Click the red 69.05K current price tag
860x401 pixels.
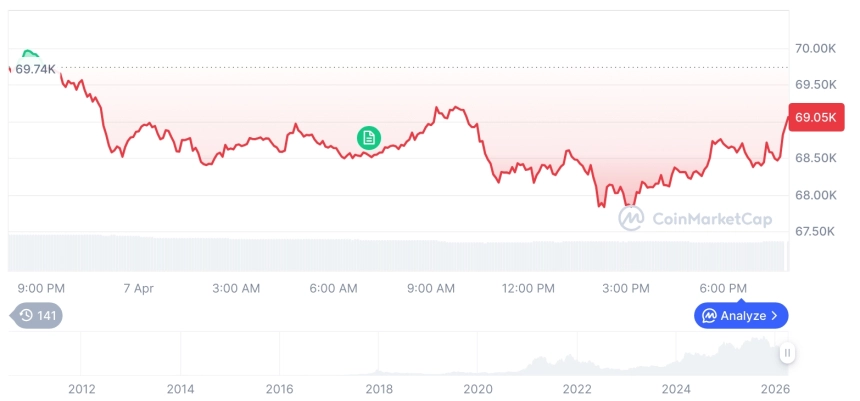815,117
